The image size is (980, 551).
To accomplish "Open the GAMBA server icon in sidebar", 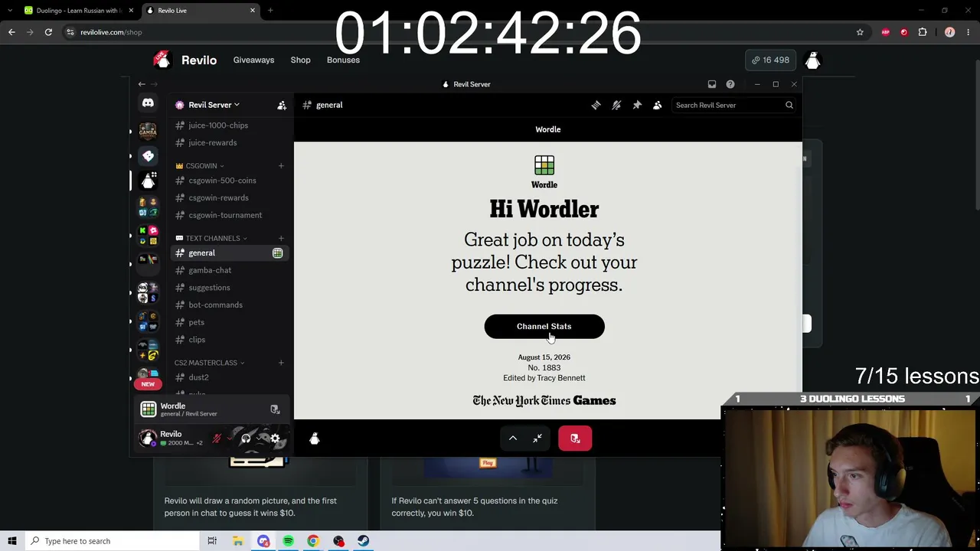I will (148, 131).
